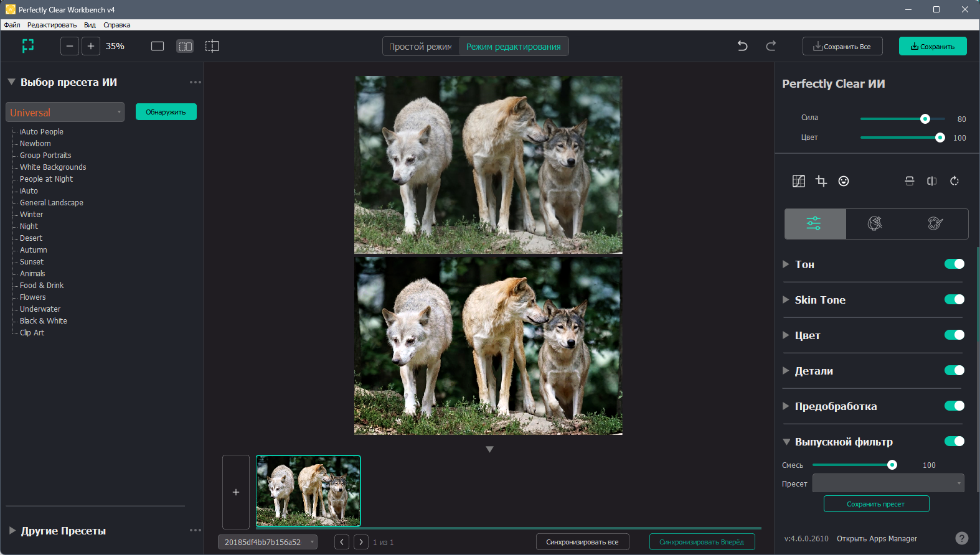980x555 pixels.
Task: Zoom out with the minus icon
Action: (70, 46)
